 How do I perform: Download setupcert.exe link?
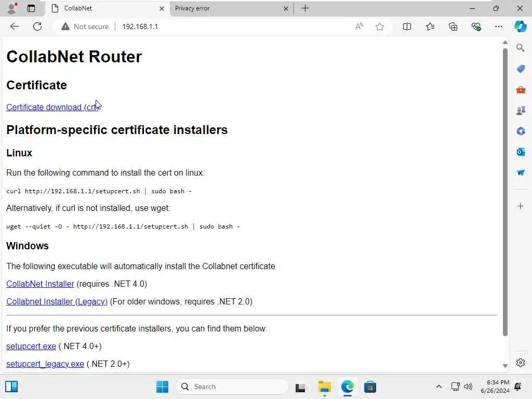click(31, 347)
